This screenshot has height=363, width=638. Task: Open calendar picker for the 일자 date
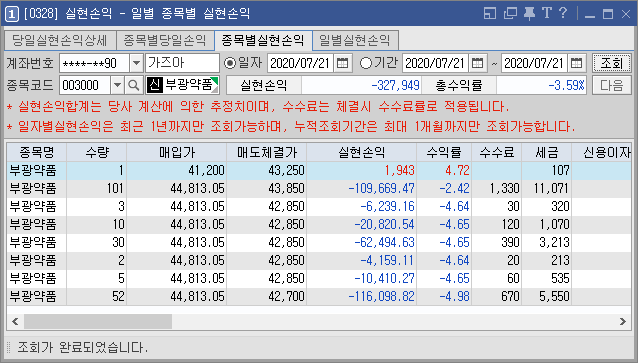[343, 63]
